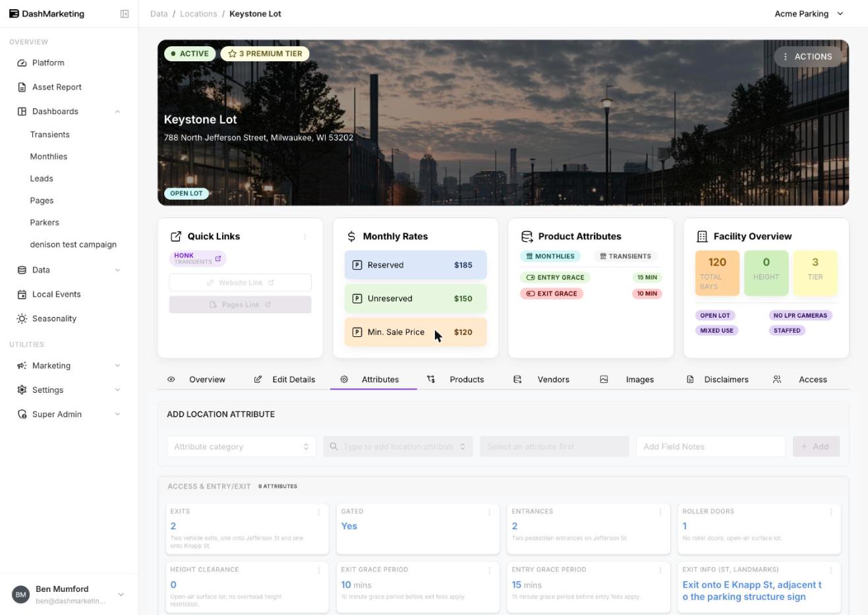Select the Monthlies product chip
868x615 pixels.
click(550, 256)
